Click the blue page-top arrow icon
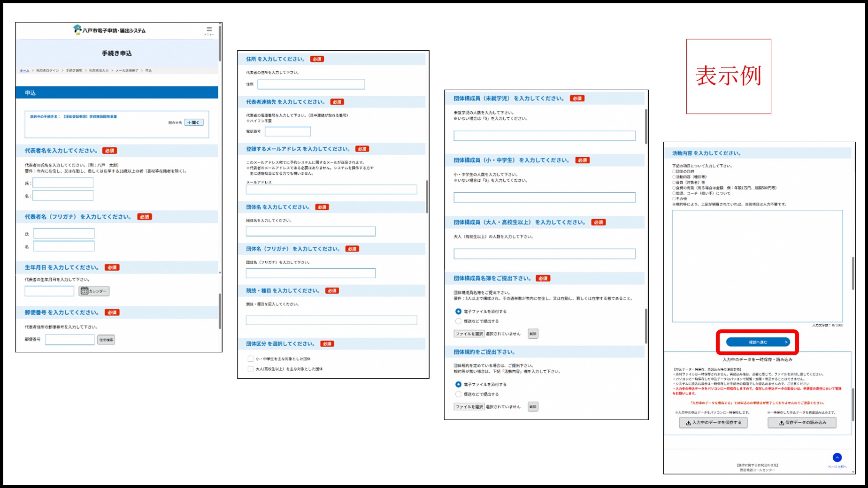Screen dimensions: 868x488 [x=837, y=457]
